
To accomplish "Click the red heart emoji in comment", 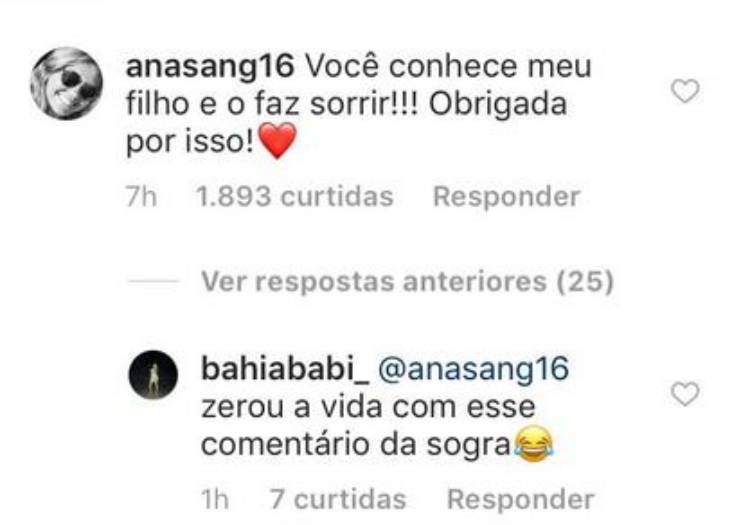I will coord(277,141).
